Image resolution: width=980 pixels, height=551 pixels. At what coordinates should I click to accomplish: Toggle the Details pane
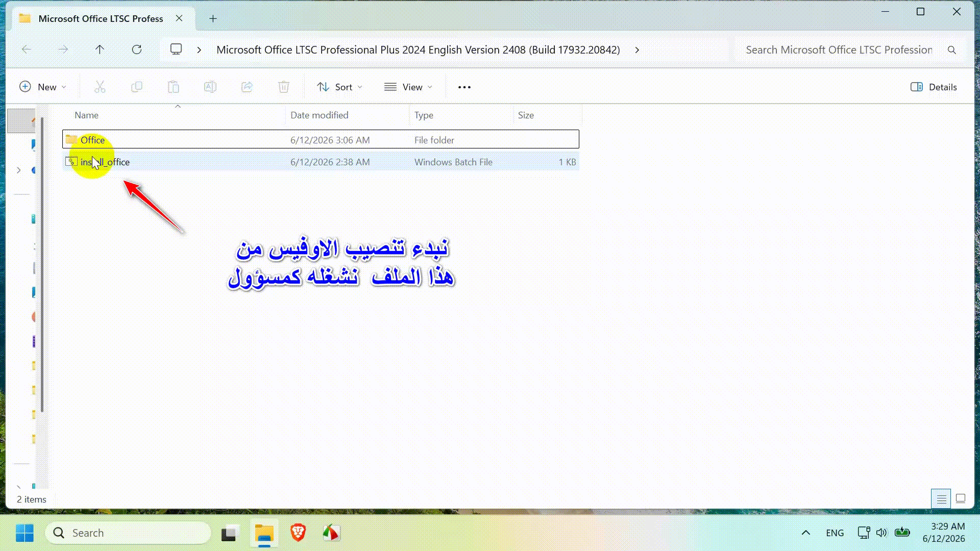tap(934, 87)
